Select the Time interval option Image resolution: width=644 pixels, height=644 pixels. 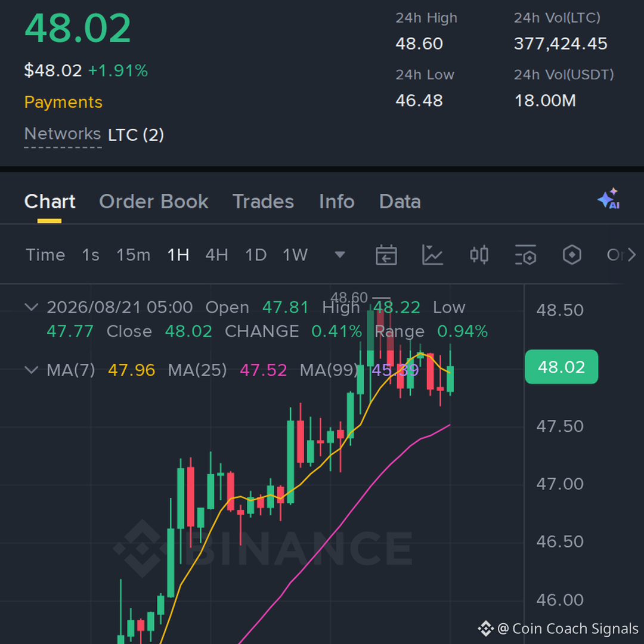[x=45, y=255]
